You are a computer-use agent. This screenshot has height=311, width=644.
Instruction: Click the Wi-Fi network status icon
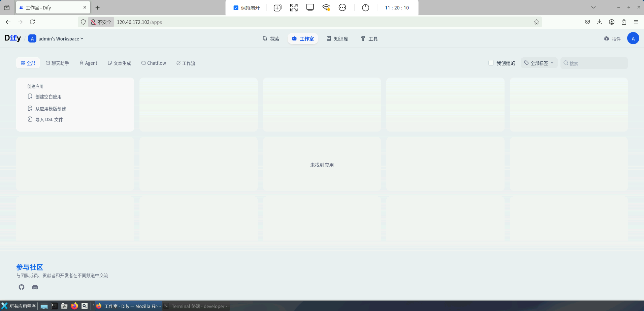click(326, 7)
